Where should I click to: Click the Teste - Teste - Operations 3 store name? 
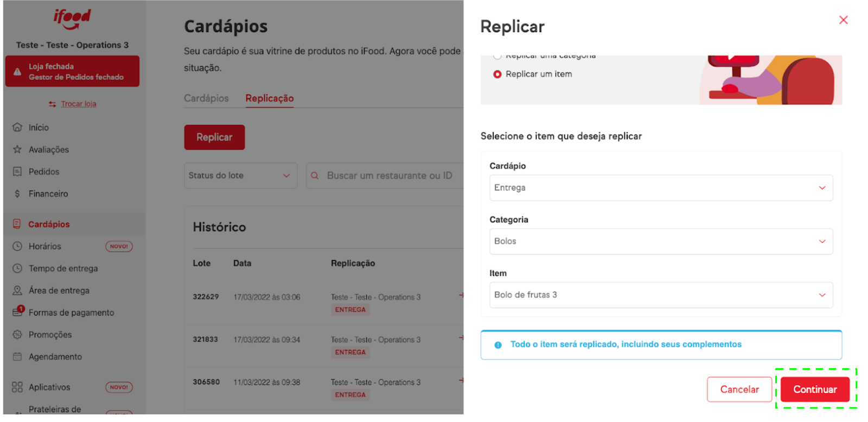tap(72, 45)
